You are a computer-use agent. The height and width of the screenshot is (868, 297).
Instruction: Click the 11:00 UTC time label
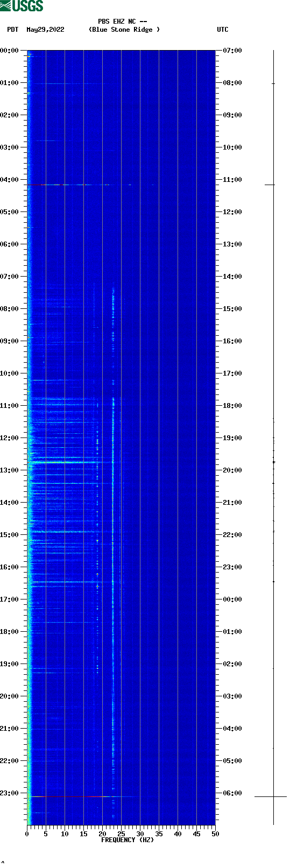[x=232, y=180]
